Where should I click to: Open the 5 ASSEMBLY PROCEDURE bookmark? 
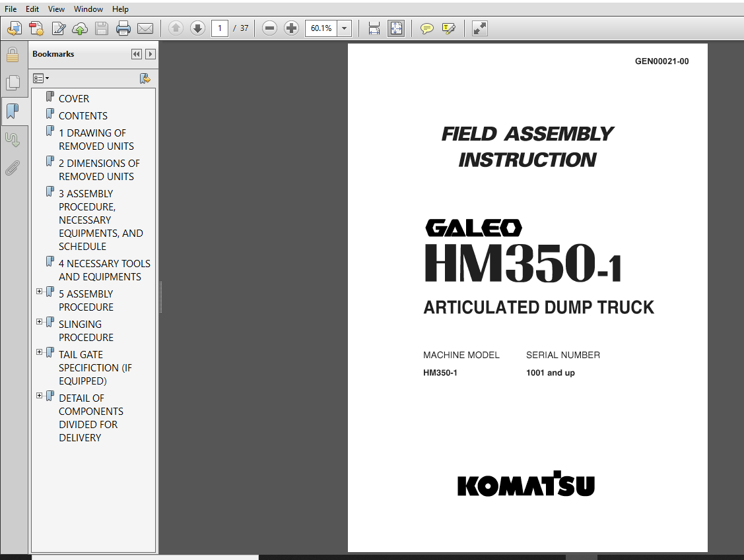[x=86, y=300]
